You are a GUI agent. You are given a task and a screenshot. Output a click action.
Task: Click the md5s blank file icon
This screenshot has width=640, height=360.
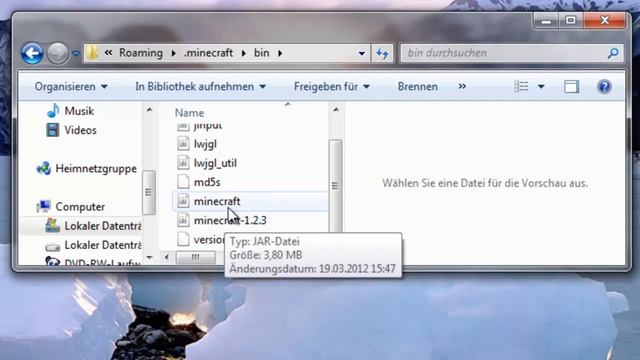pyautogui.click(x=183, y=182)
